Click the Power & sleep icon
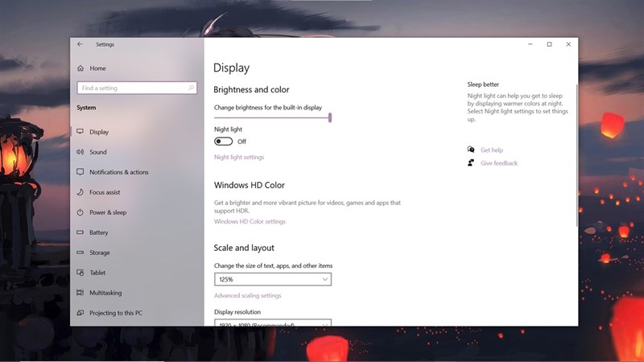Screen dimensions: 644x362 tap(80, 212)
